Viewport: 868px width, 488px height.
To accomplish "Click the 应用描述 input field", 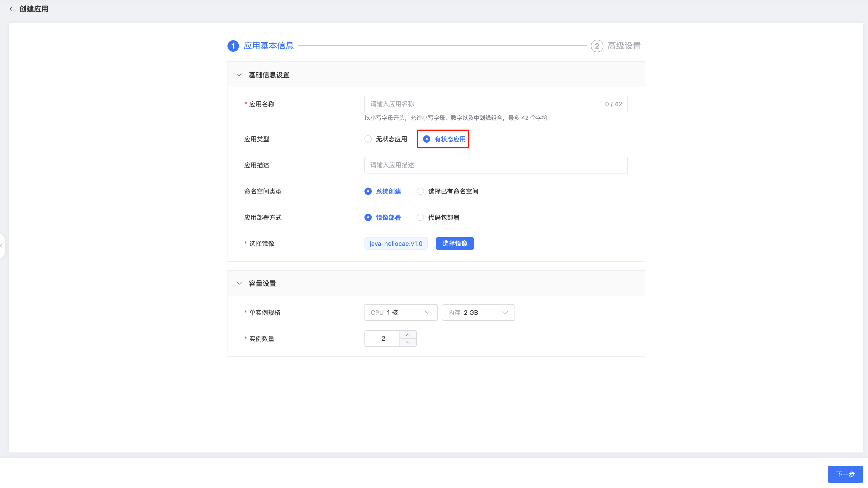I will 496,165.
